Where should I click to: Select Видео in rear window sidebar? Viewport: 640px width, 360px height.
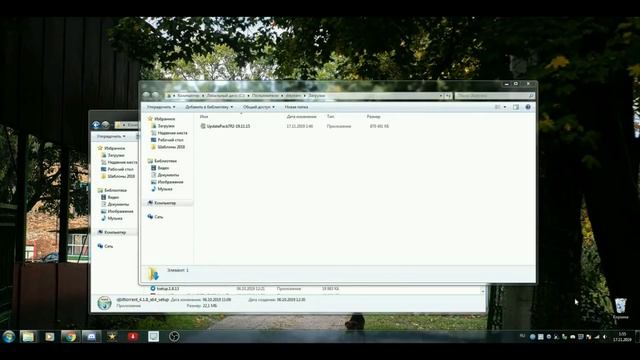pyautogui.click(x=110, y=197)
